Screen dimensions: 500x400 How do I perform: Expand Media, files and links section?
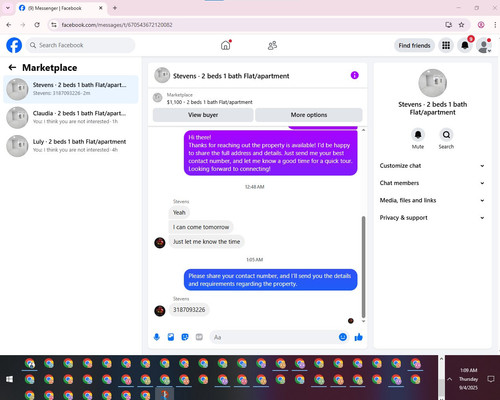click(432, 200)
